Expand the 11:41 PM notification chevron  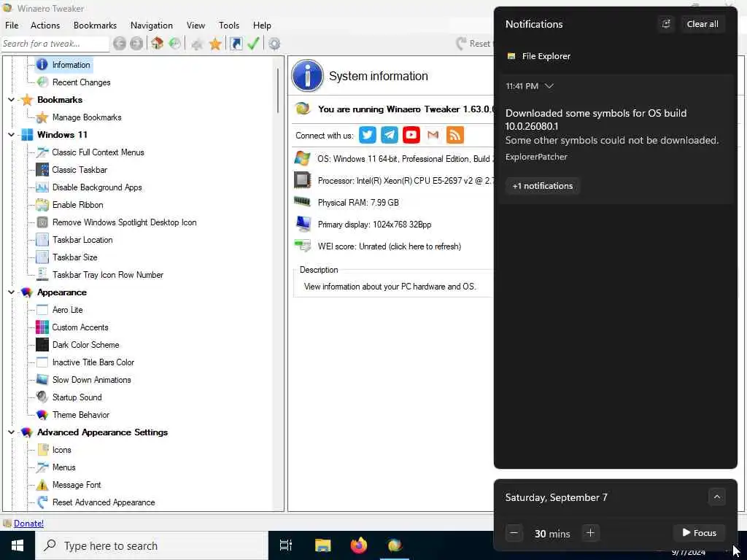pyautogui.click(x=549, y=86)
